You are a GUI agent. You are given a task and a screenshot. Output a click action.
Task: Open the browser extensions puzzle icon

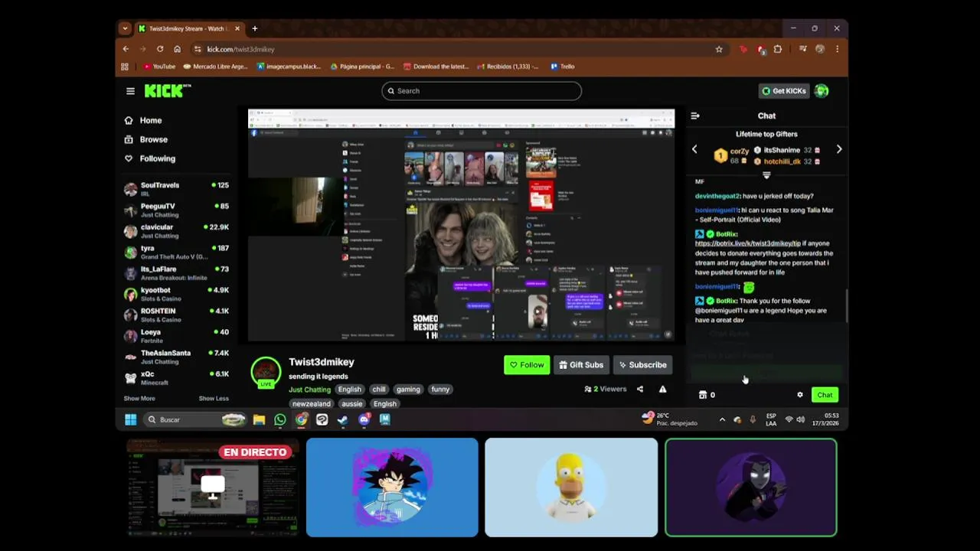[x=778, y=49]
